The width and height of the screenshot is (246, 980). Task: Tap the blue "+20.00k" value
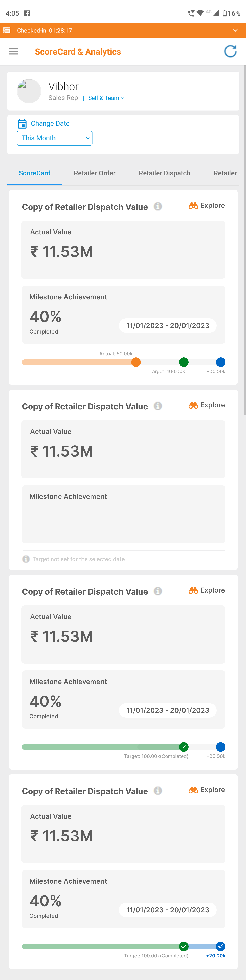click(216, 956)
